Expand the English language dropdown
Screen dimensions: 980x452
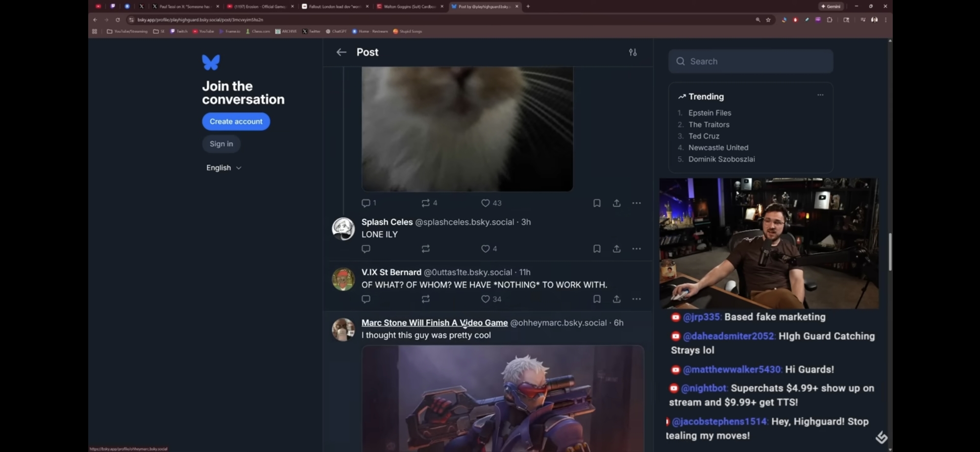(224, 168)
